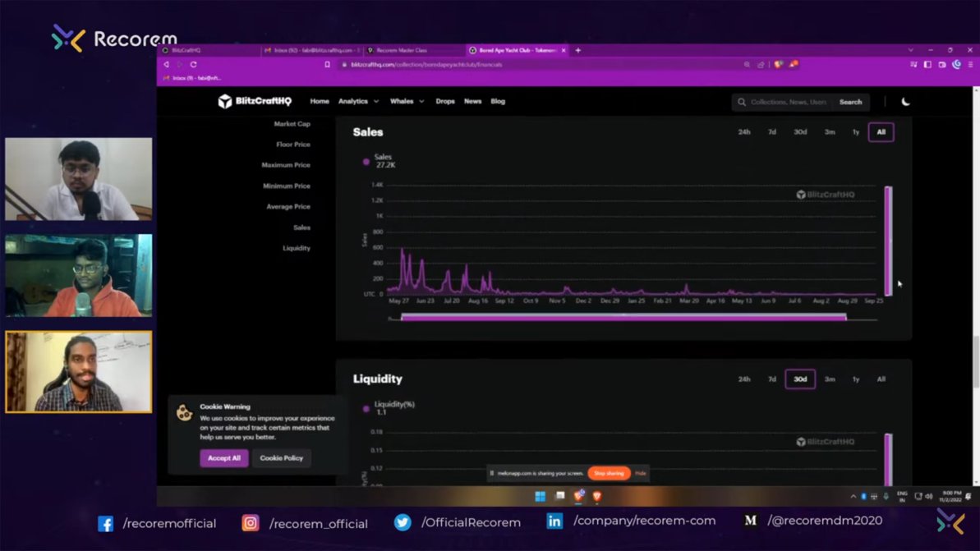The image size is (980, 551).
Task: Toggle the Sales series legend dot
Action: (x=366, y=162)
